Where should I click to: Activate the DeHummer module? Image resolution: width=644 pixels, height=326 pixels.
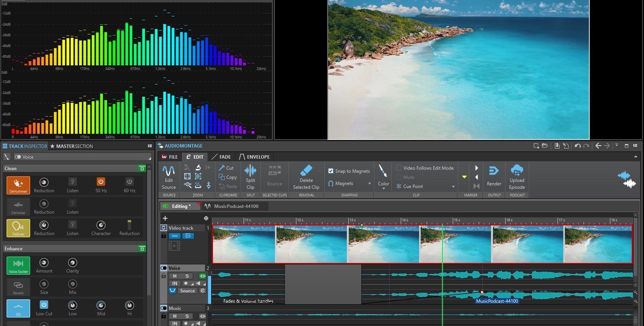click(x=18, y=185)
